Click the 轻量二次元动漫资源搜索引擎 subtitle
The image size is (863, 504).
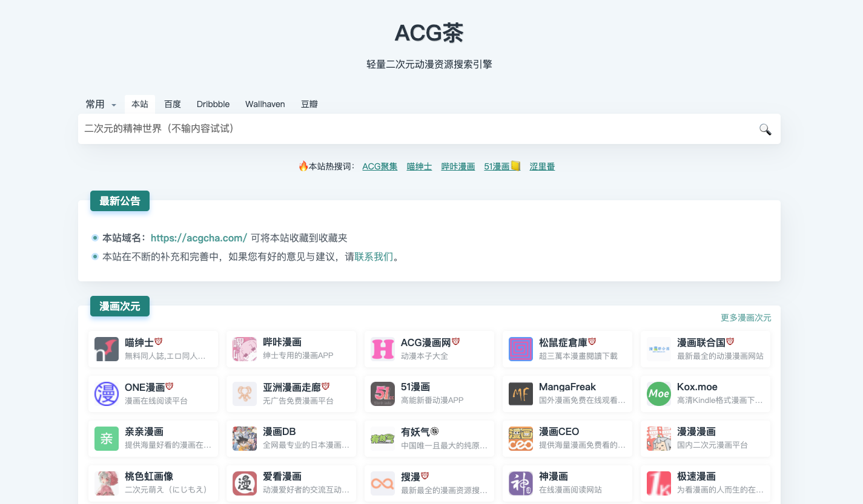429,64
